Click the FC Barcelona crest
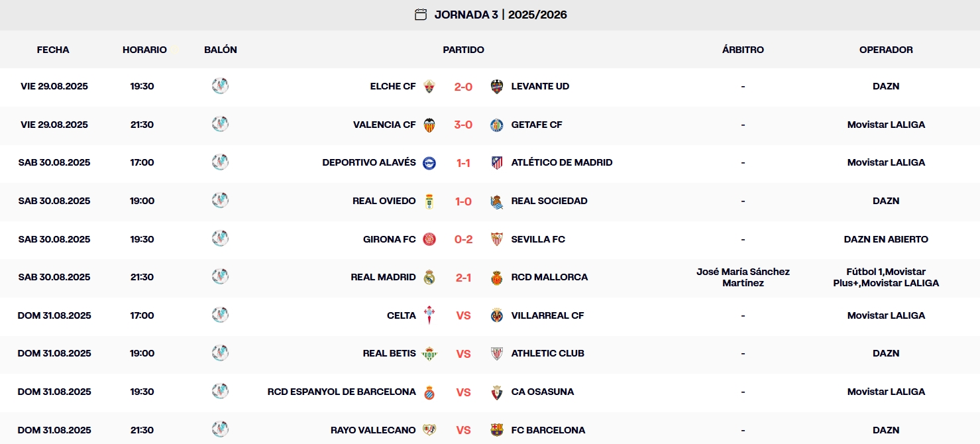The height and width of the screenshot is (444, 980). (x=497, y=430)
